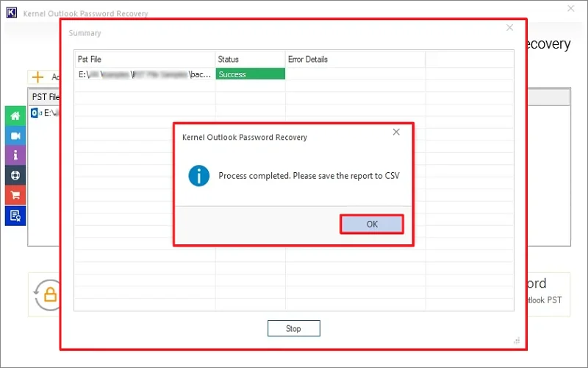Image resolution: width=588 pixels, height=368 pixels.
Task: Open the info sidebar icon
Action: pyautogui.click(x=15, y=155)
